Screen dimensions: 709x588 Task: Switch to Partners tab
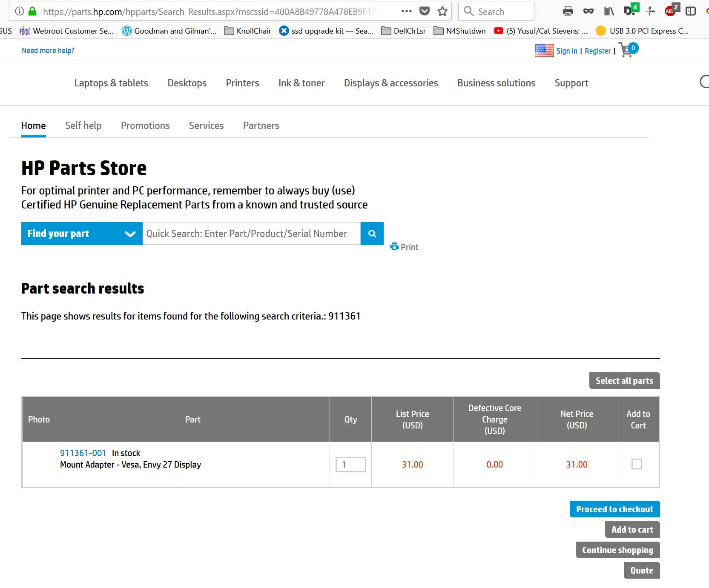tap(261, 126)
